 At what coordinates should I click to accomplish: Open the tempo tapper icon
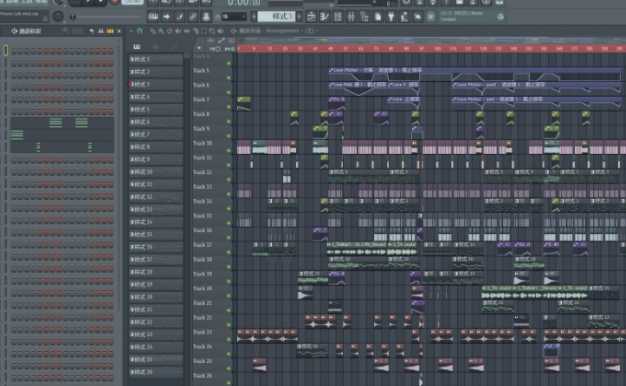pos(404,17)
